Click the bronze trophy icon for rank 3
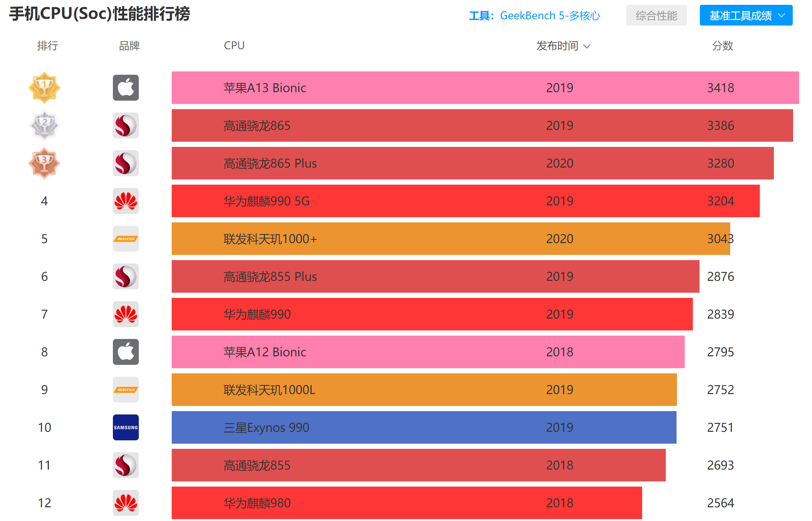This screenshot has height=521, width=812. coord(44,163)
